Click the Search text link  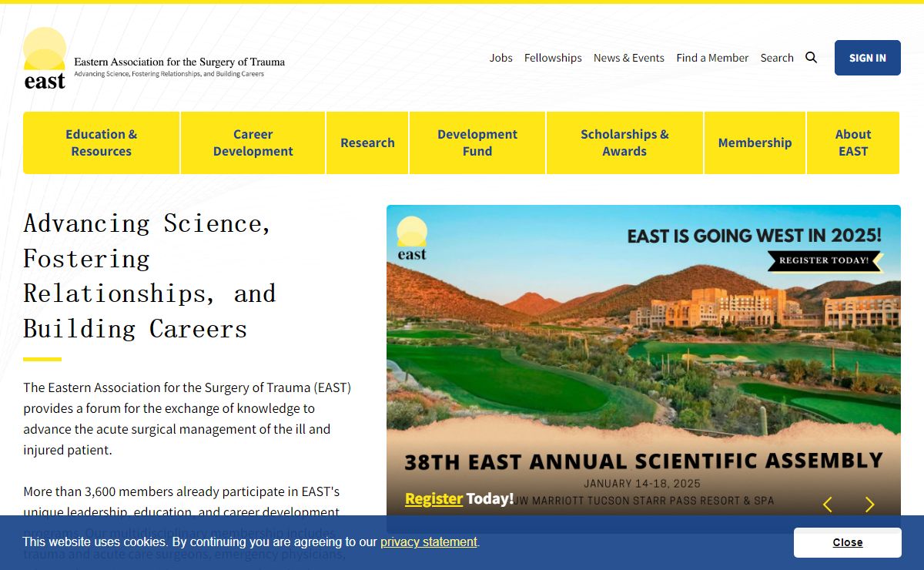[x=777, y=58]
